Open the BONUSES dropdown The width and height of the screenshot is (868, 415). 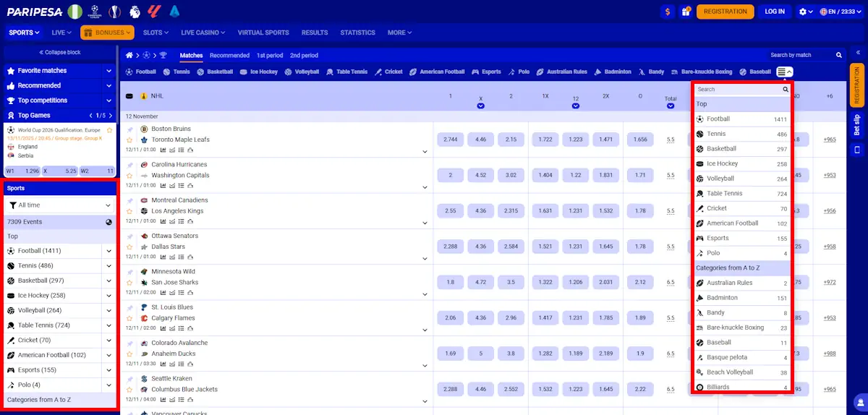[x=107, y=33]
